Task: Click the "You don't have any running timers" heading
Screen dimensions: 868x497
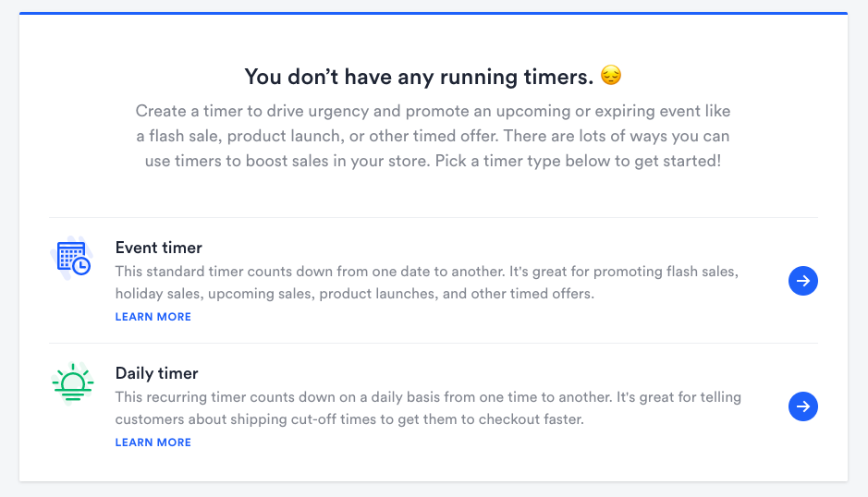Action: [x=420, y=77]
